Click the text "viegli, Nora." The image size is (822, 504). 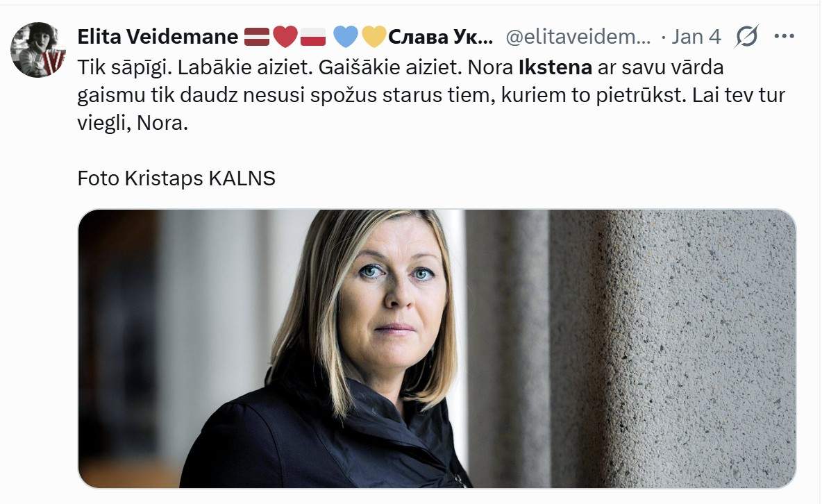[133, 124]
